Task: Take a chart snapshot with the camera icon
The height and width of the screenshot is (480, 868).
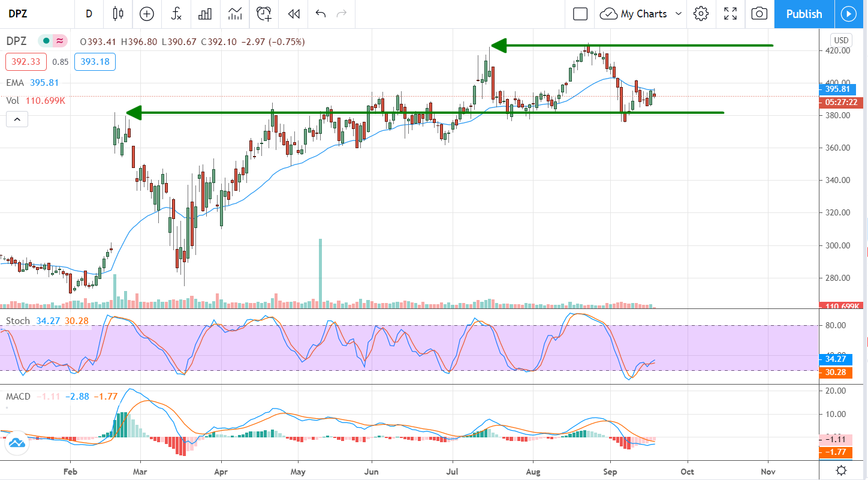Action: [x=759, y=14]
